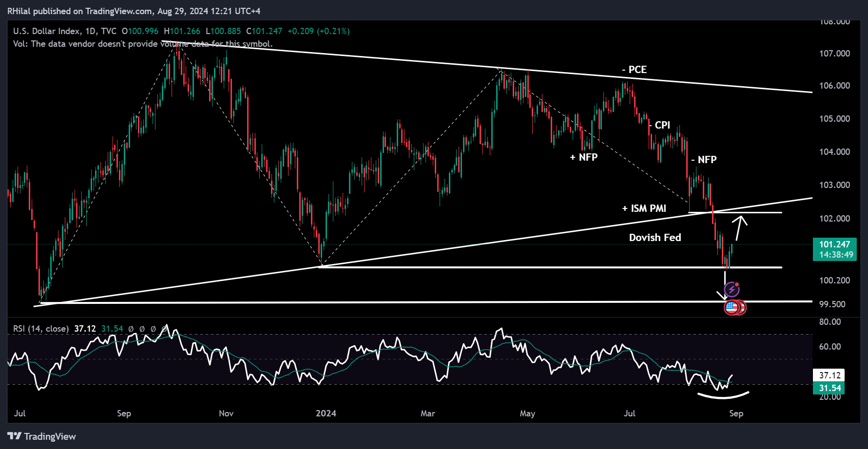Click the purple lightning event icon
The image size is (868, 449).
click(x=732, y=289)
